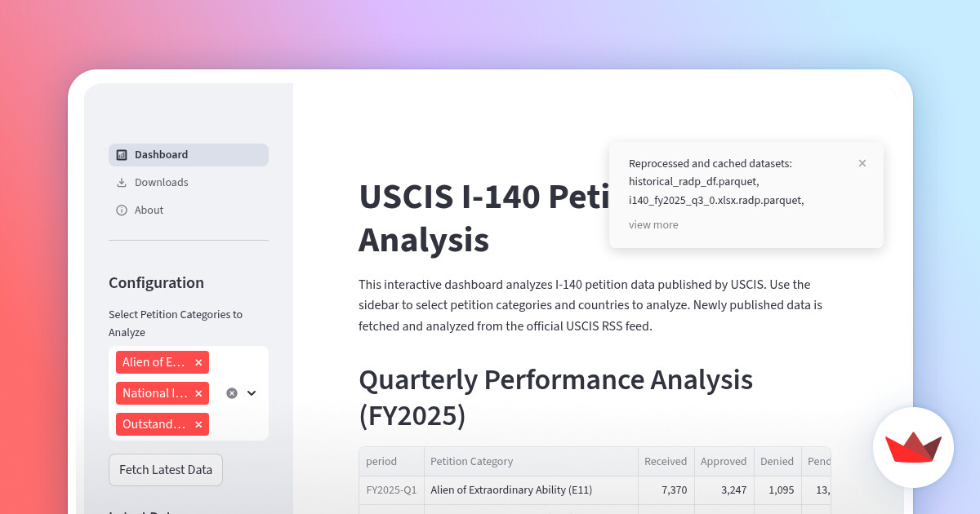The width and height of the screenshot is (980, 514).
Task: Select the FY2025-Q1 period cell
Action: (391, 490)
